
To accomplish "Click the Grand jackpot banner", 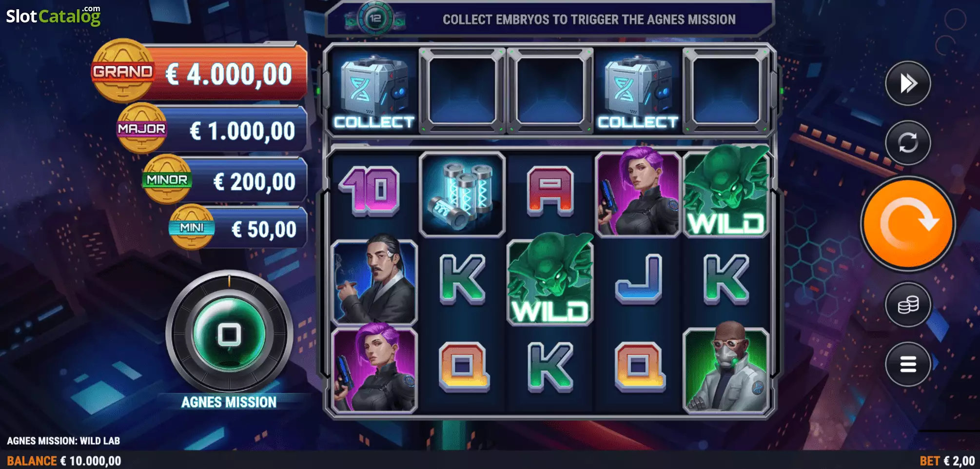I will [x=200, y=72].
